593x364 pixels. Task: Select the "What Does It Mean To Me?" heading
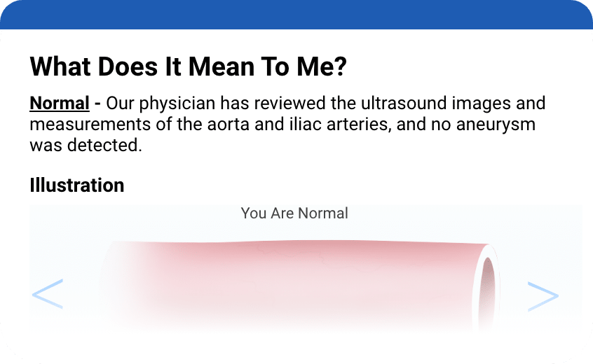coord(189,67)
